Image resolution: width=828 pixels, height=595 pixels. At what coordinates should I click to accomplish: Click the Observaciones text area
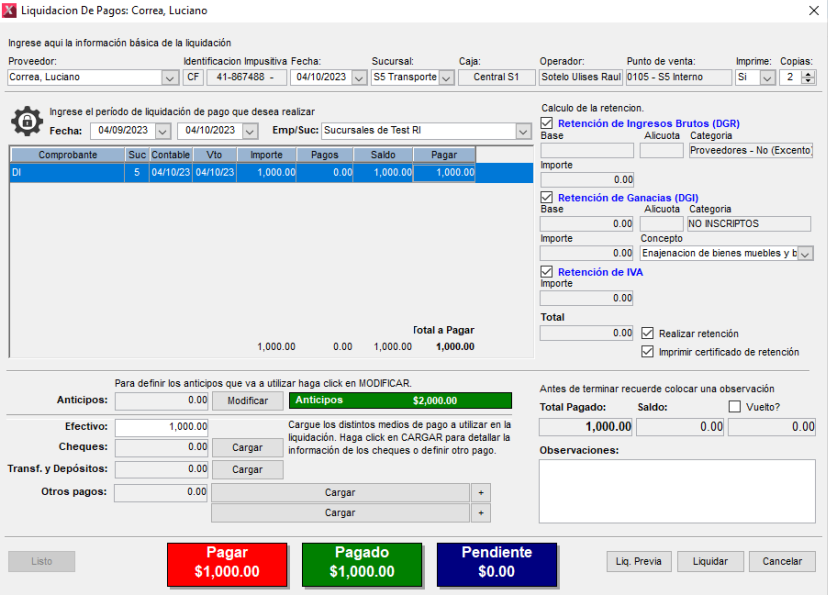677,491
